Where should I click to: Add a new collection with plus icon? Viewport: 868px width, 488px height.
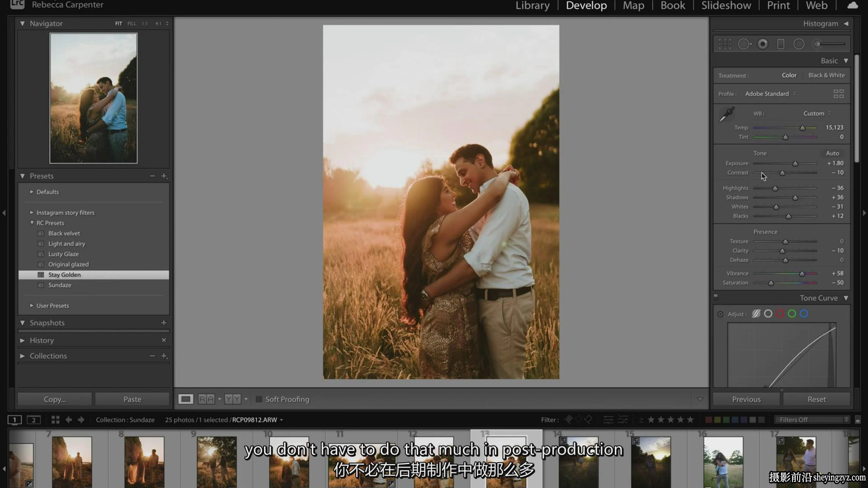(x=164, y=356)
